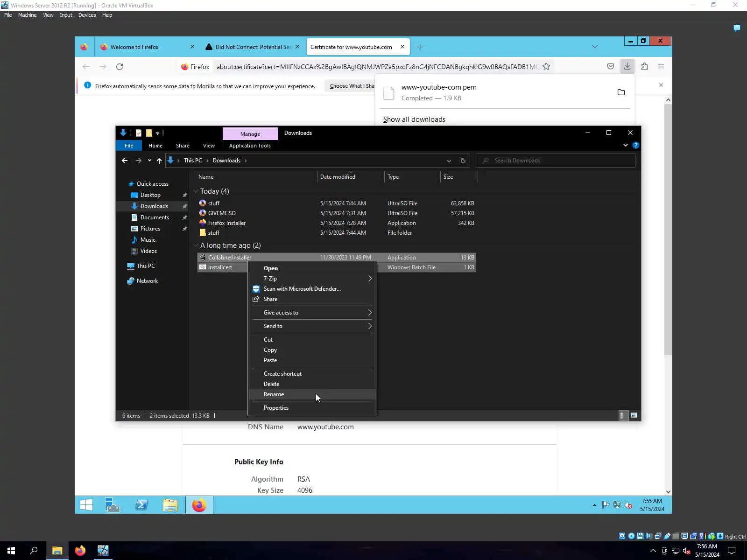
Task: Open recent locations dropdown in Explorer
Action: 149,161
